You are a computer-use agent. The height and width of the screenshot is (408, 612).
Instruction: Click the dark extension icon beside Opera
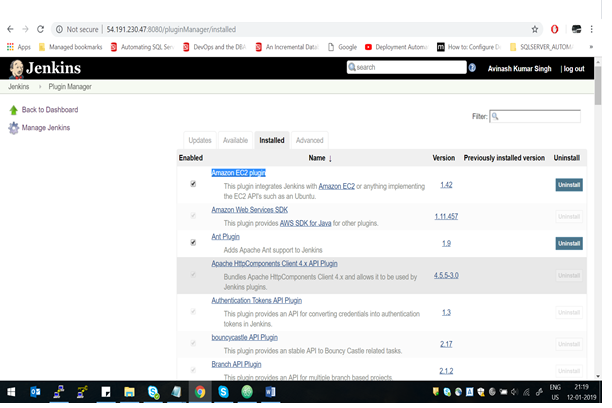(576, 29)
